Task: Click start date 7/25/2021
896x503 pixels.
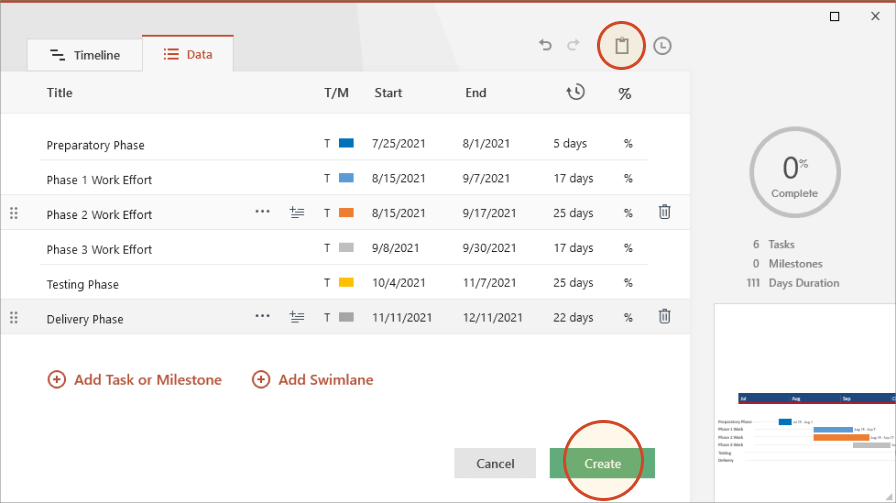Action: (x=399, y=143)
